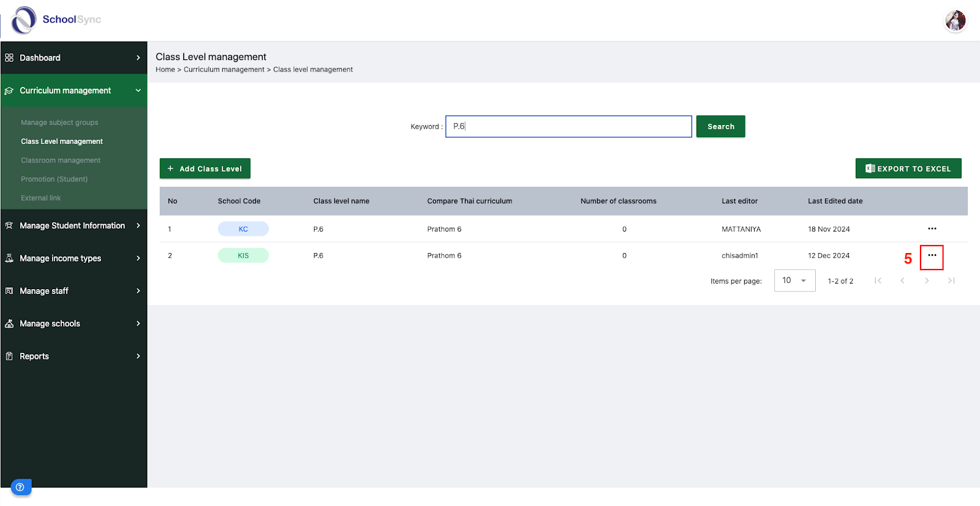Click the Reports clipboard icon

click(9, 356)
